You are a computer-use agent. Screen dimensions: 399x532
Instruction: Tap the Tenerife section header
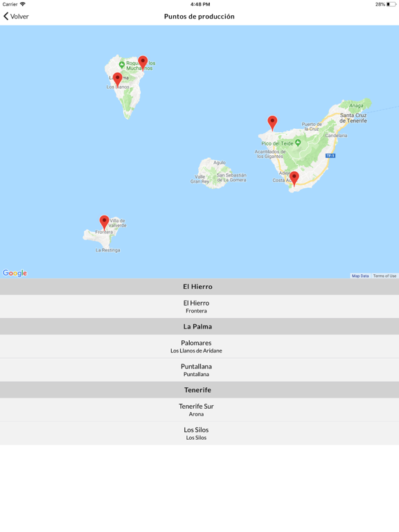[199, 390]
